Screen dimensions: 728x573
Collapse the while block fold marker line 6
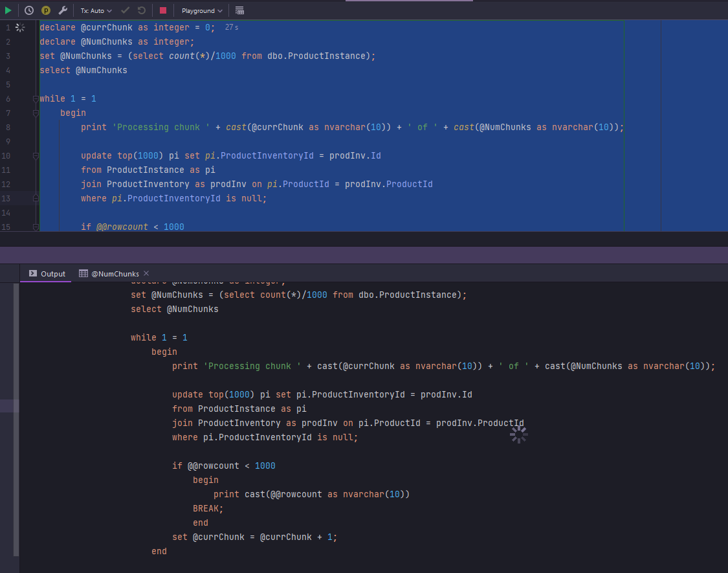pyautogui.click(x=36, y=98)
